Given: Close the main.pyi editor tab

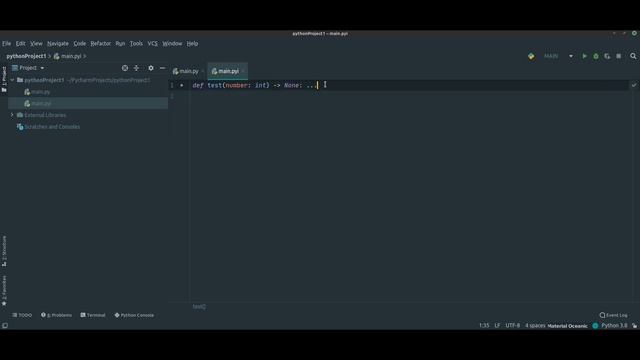Looking at the screenshot, I should 243,71.
